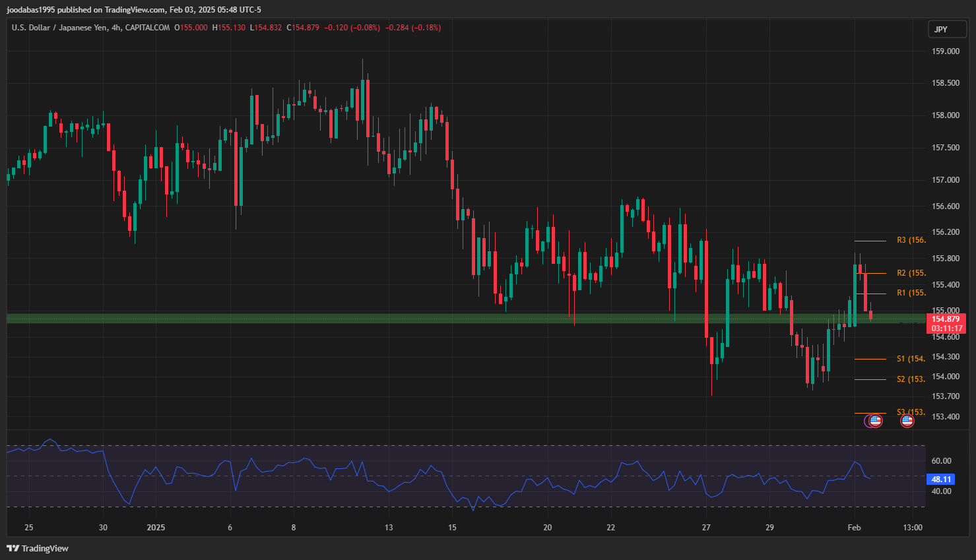Screen dimensions: 976x560
Task: Click the blue 48.11 RSI value tag
Action: (x=941, y=480)
